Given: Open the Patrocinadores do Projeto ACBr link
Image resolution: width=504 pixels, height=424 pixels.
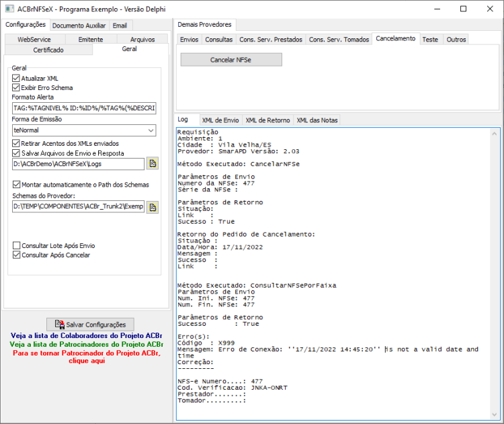Looking at the screenshot, I should [87, 344].
